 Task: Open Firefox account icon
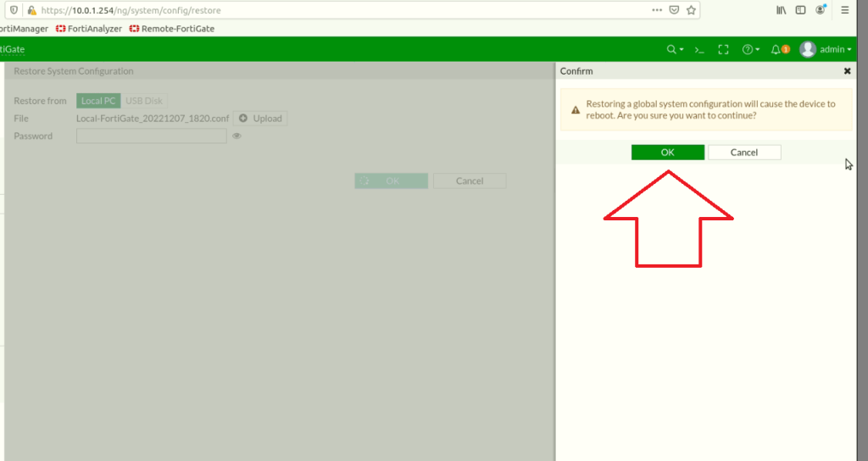click(x=821, y=10)
